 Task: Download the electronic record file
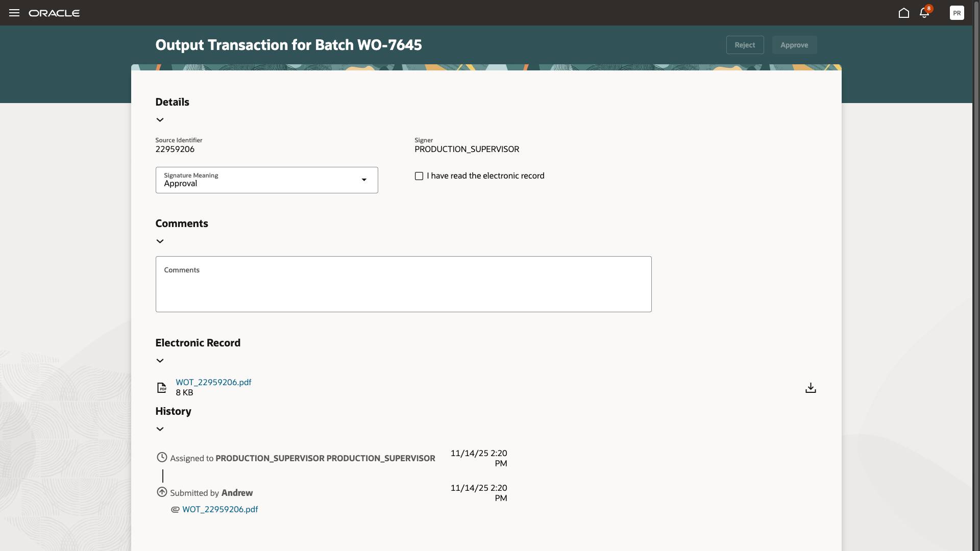click(811, 388)
